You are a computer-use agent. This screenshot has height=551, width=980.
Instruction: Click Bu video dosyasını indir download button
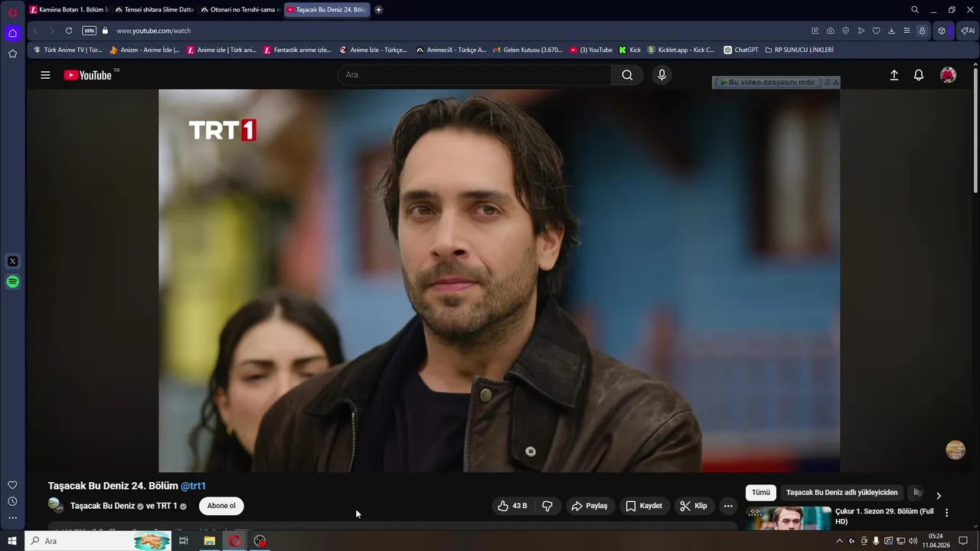(x=767, y=82)
